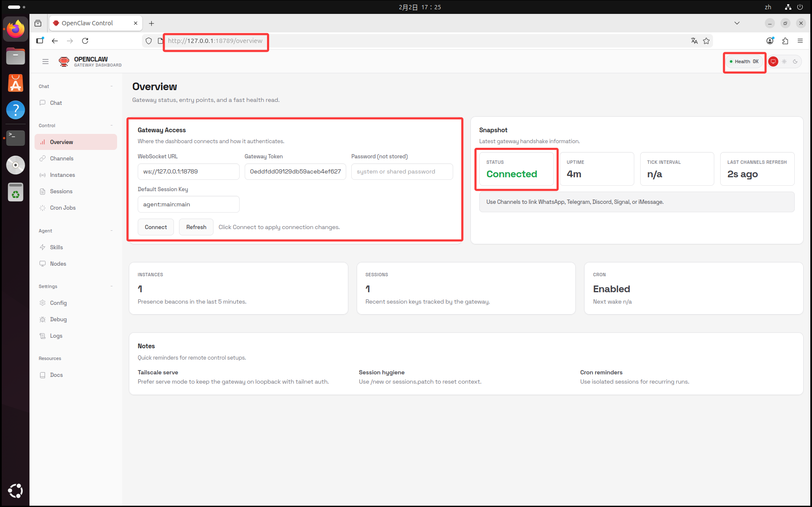Collapse the Control sidebar section
The height and width of the screenshot is (507, 812).
click(x=112, y=125)
